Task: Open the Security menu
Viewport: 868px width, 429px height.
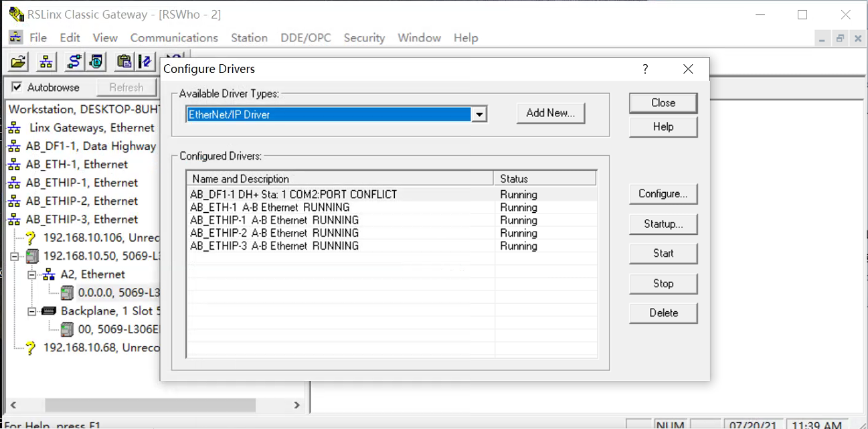Action: pos(364,37)
